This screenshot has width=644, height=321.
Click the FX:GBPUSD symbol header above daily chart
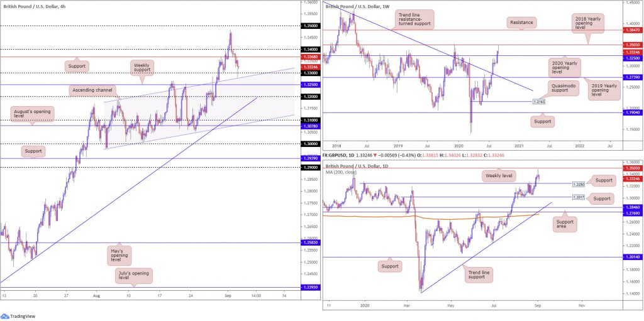(x=337, y=156)
